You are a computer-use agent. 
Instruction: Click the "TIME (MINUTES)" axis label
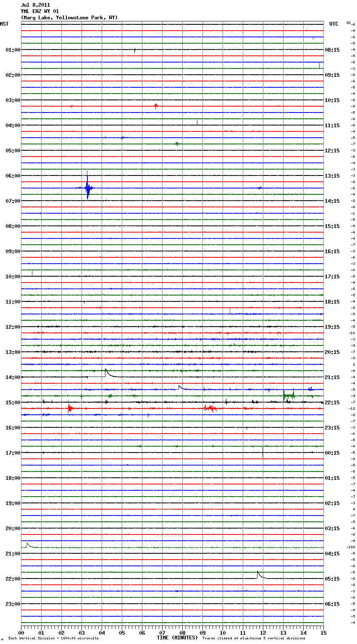[177, 638]
